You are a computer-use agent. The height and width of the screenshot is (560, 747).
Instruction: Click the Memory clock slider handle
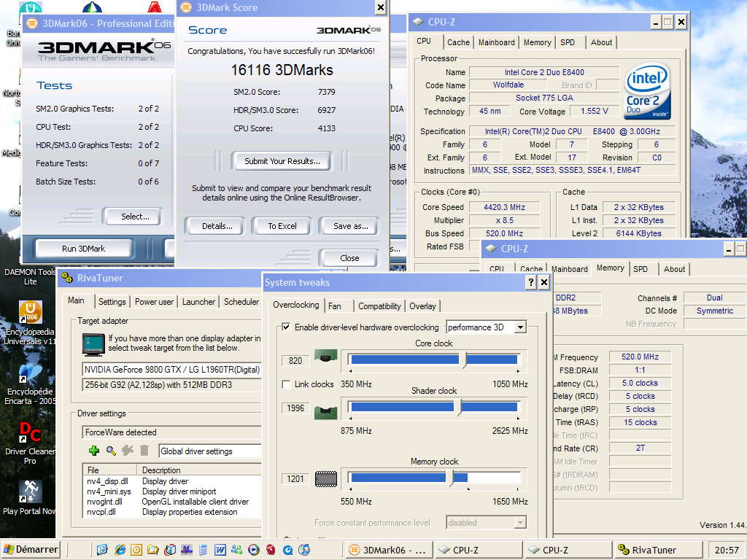[450, 478]
